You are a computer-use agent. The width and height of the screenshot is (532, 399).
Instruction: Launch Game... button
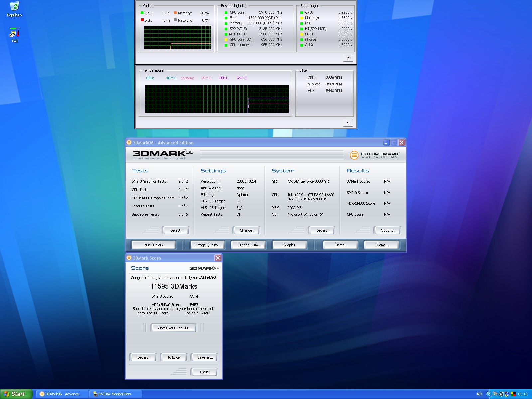coord(382,245)
